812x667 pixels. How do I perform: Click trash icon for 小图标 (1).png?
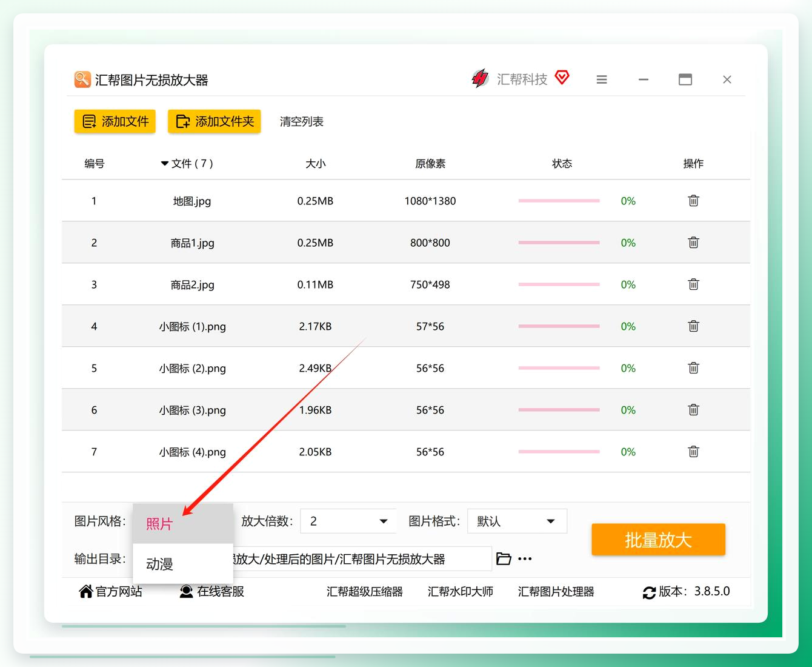(694, 326)
